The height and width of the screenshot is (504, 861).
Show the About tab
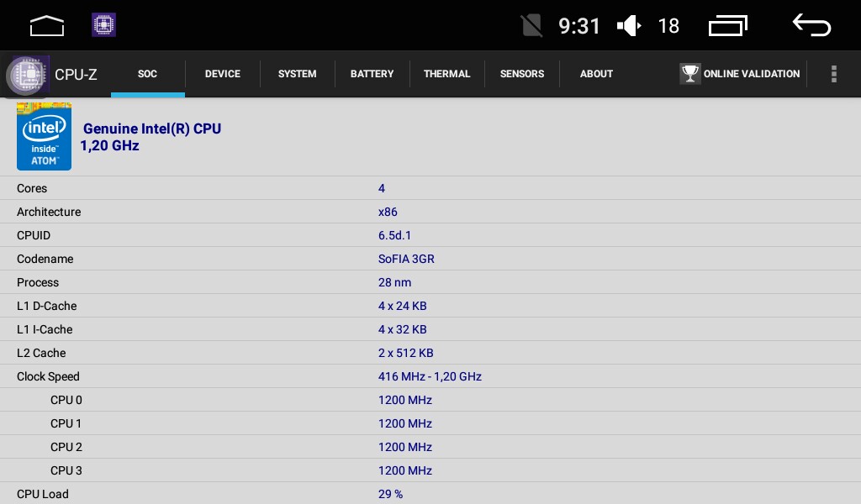(596, 73)
